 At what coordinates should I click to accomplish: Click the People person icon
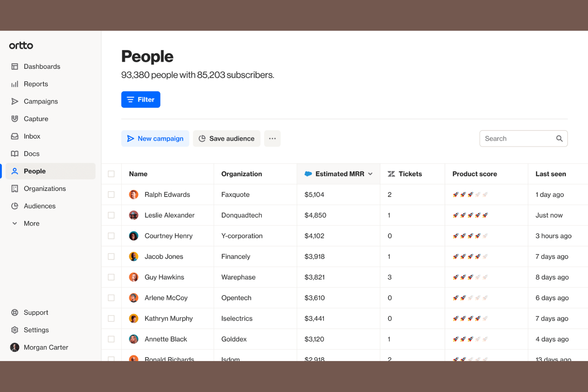[15, 171]
